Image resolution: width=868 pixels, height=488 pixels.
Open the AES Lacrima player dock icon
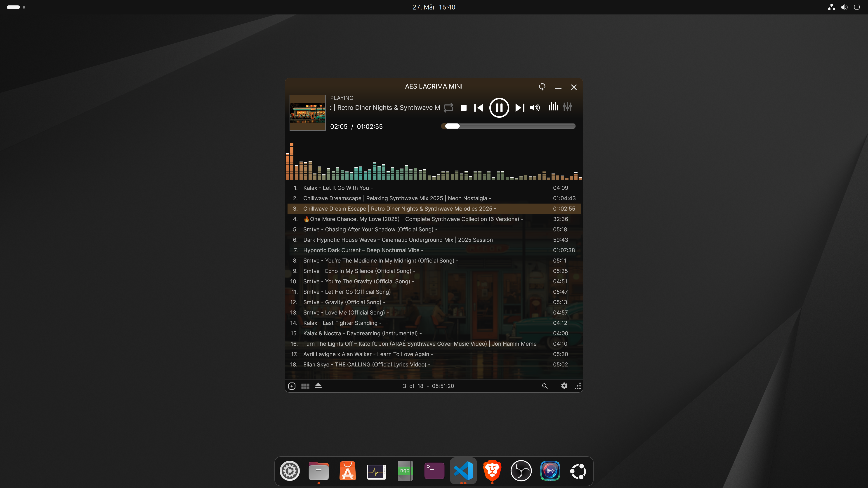point(550,471)
